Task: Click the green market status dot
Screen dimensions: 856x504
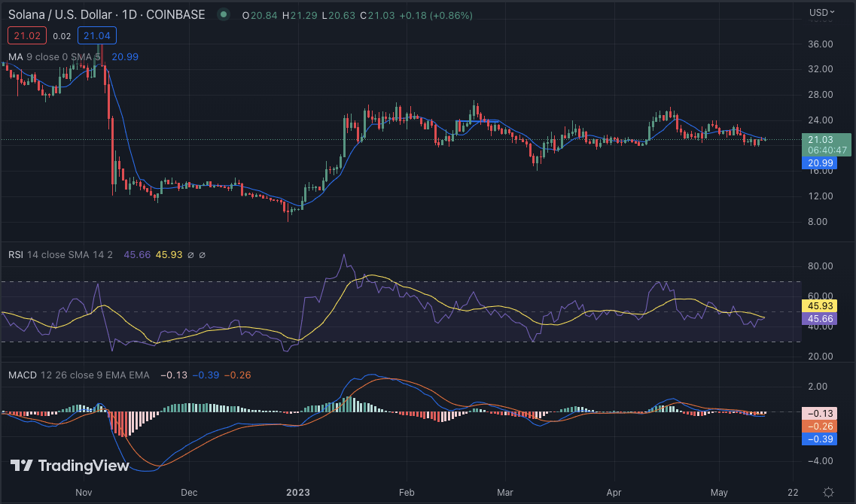Action: pos(224,15)
